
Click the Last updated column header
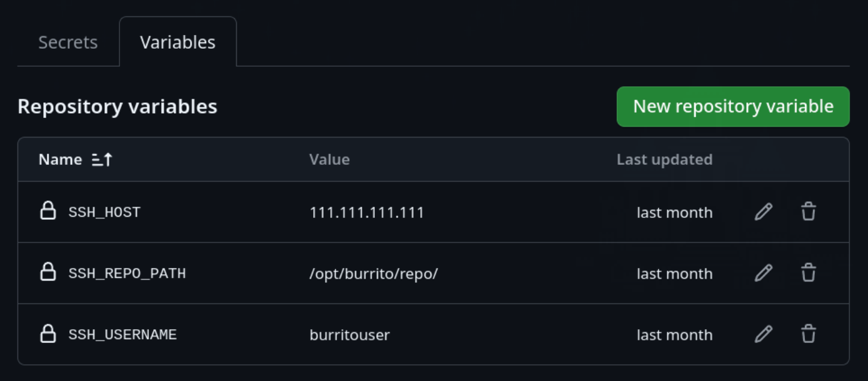click(664, 160)
